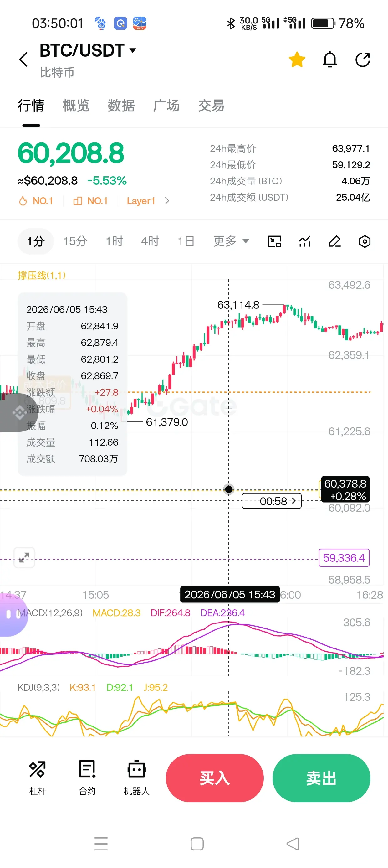Viewport: 388px width, 868px height.
Task: Select the 1日 timeframe
Action: click(186, 241)
